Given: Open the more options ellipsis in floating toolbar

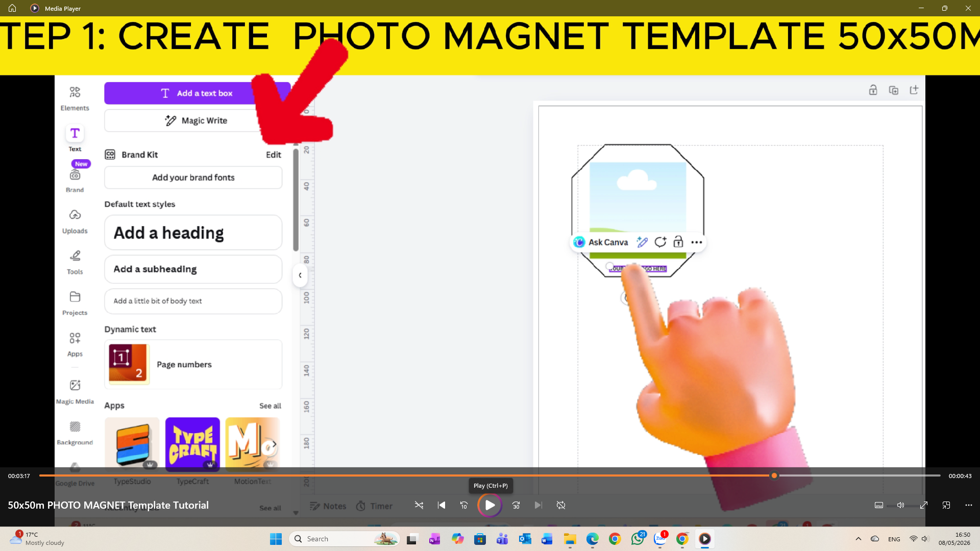Looking at the screenshot, I should pyautogui.click(x=697, y=242).
